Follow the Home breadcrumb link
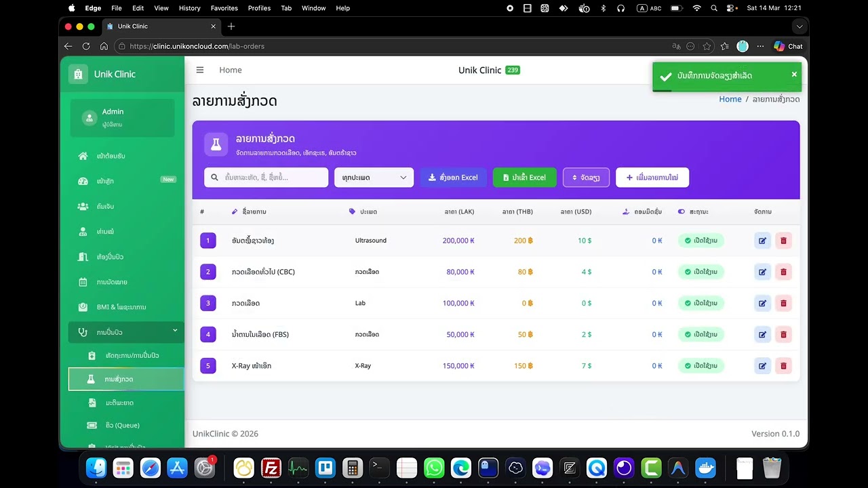The image size is (868, 488). pos(730,99)
